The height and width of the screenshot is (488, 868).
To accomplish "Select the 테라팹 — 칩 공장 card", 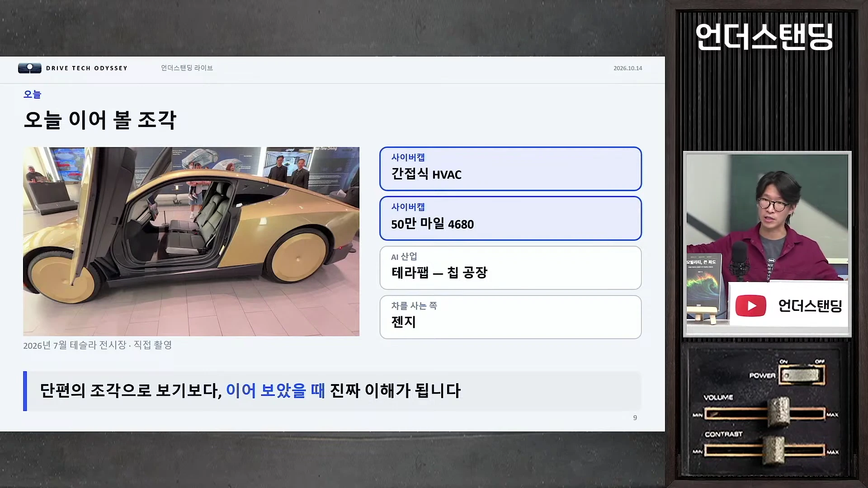I will click(510, 267).
